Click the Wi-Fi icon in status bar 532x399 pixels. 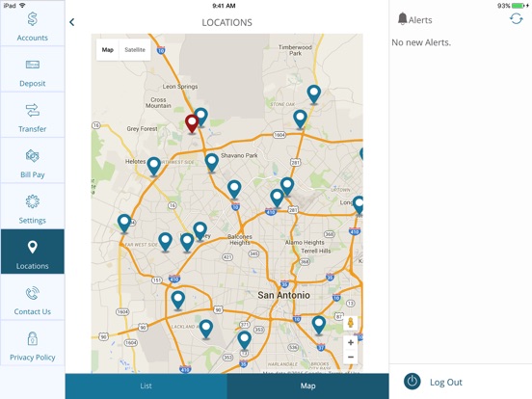coord(22,6)
